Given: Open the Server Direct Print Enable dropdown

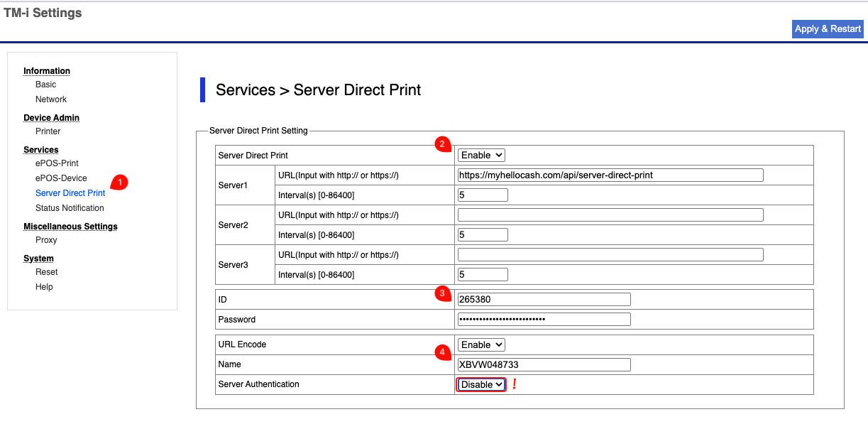Looking at the screenshot, I should tap(481, 155).
